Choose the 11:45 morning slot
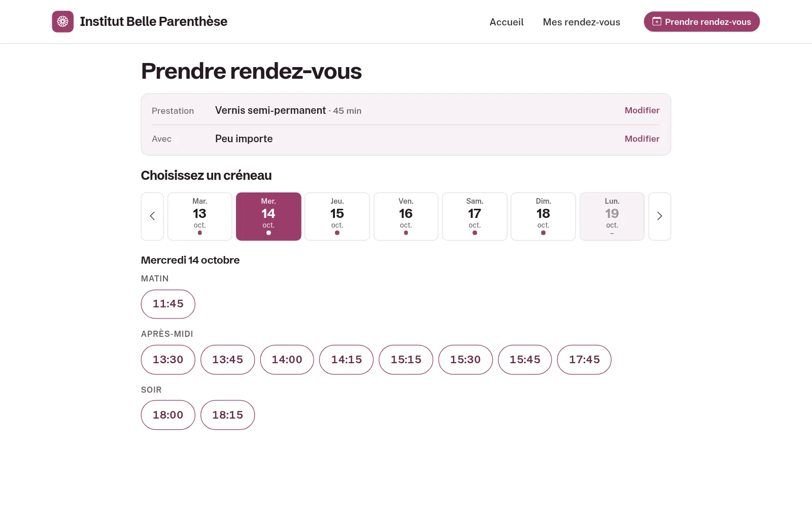812x508 pixels. click(x=168, y=304)
